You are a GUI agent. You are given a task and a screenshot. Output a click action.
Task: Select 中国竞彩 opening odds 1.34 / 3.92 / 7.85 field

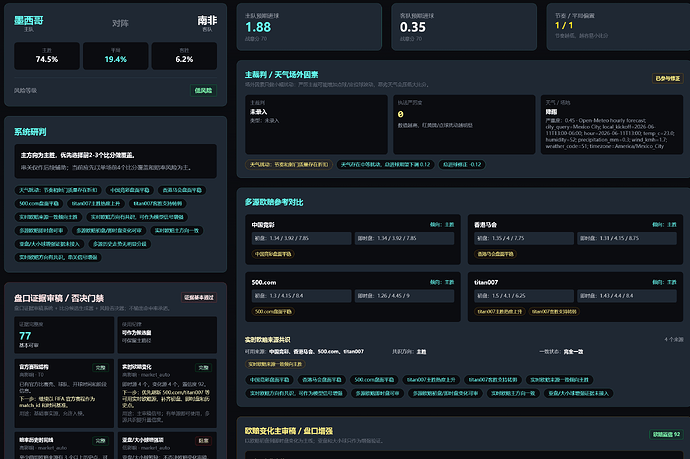click(301, 238)
